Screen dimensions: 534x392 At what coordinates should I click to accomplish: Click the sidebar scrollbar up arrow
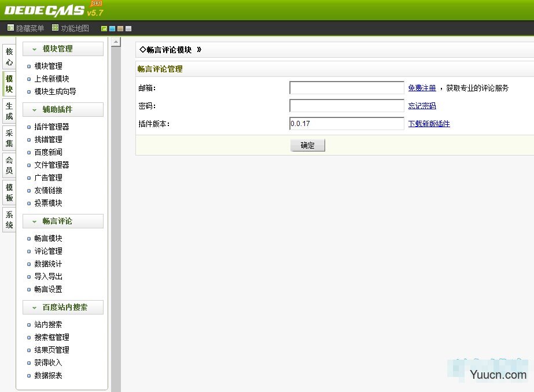(x=116, y=42)
